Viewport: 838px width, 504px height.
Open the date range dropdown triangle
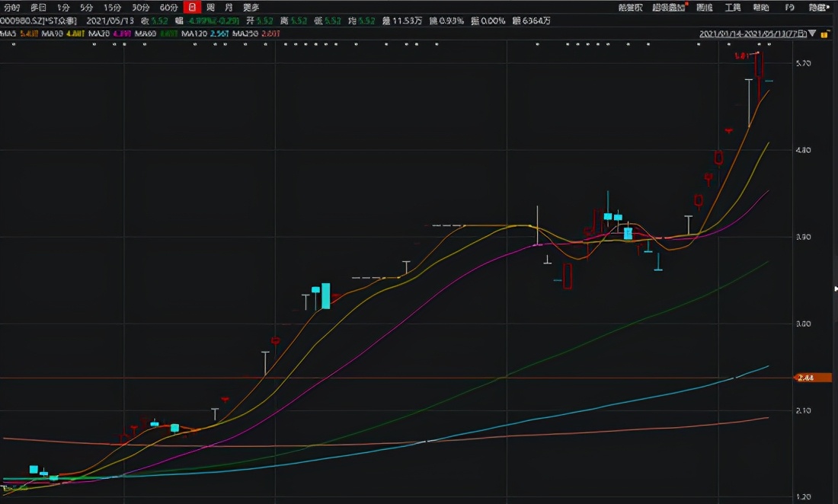click(812, 34)
